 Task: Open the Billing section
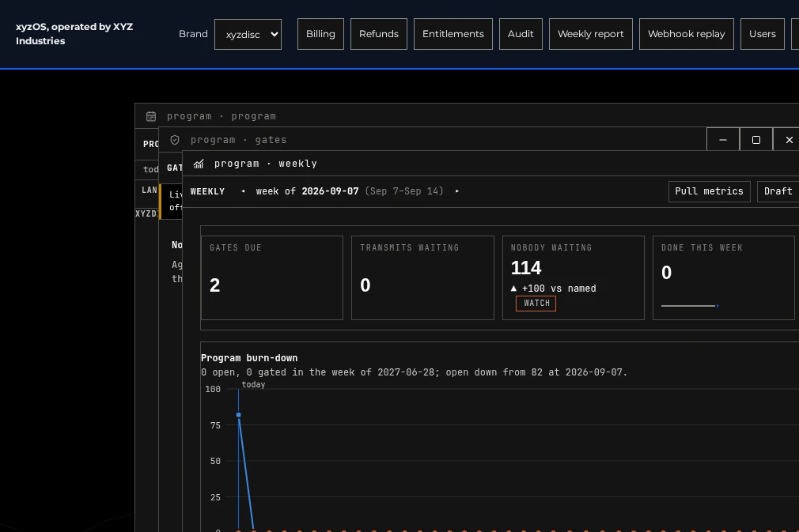tap(320, 34)
